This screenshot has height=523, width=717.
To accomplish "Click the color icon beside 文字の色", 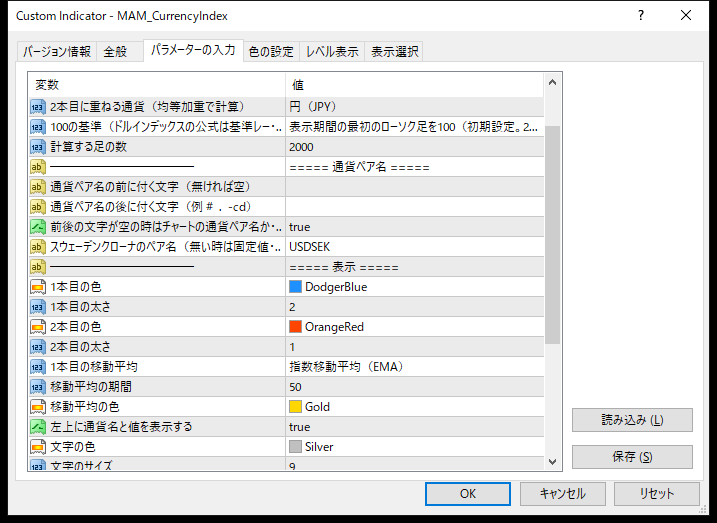I will 38,447.
